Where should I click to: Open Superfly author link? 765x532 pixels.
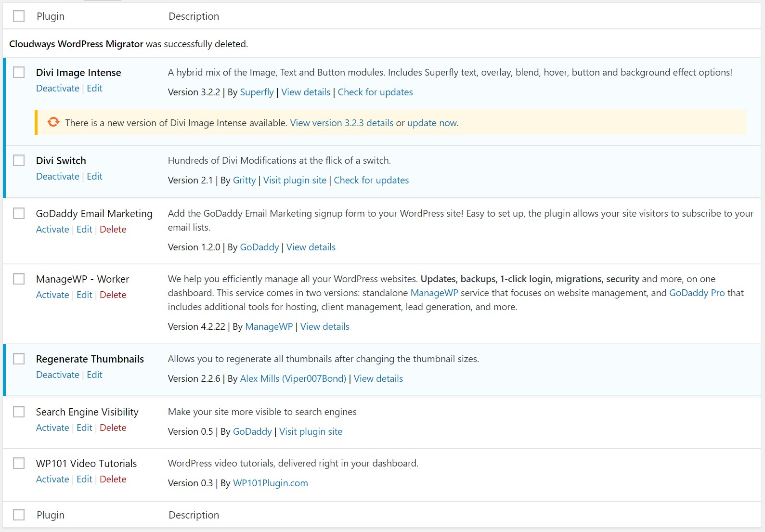257,92
